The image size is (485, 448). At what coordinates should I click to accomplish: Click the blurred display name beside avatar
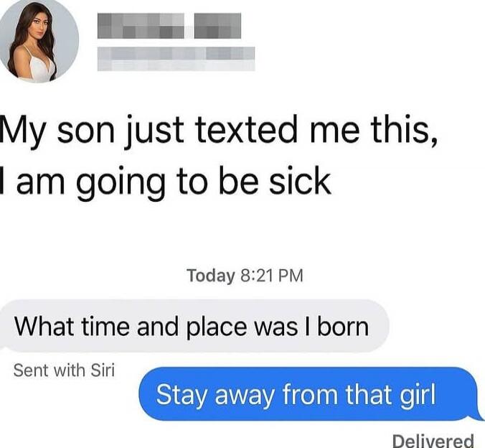coord(141,26)
